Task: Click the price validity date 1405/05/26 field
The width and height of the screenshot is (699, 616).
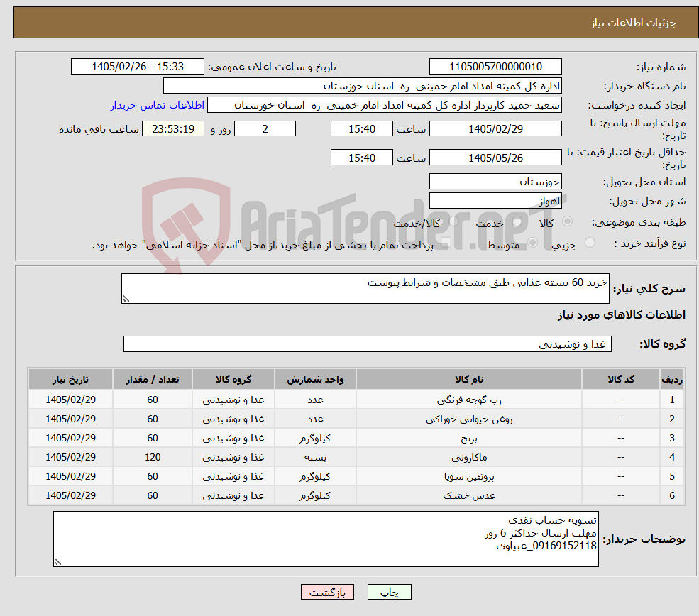Action: pos(495,158)
